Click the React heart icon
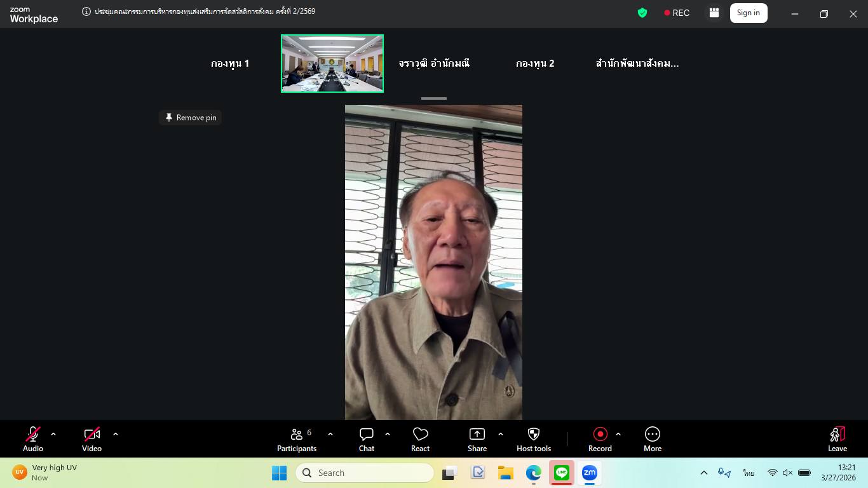The width and height of the screenshot is (868, 488). coord(420,440)
